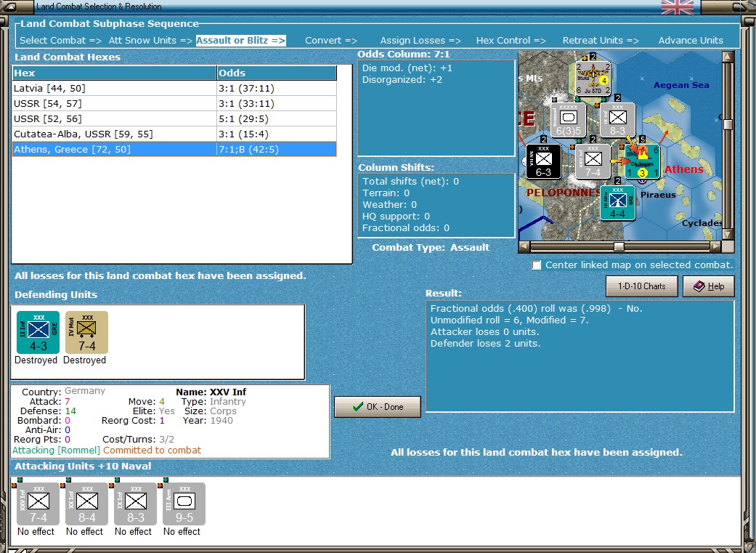Select defending Greek II Inf 4-3 unit
756x553 pixels.
pyautogui.click(x=38, y=333)
